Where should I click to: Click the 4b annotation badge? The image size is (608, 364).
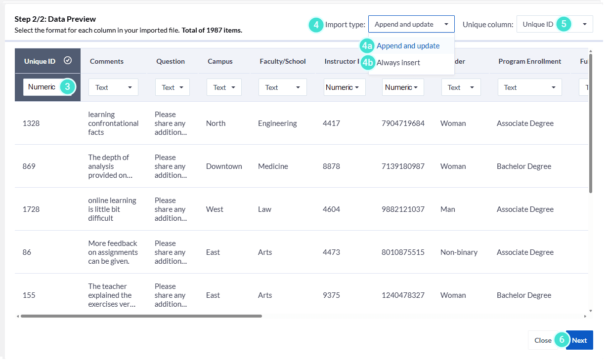pyautogui.click(x=367, y=63)
